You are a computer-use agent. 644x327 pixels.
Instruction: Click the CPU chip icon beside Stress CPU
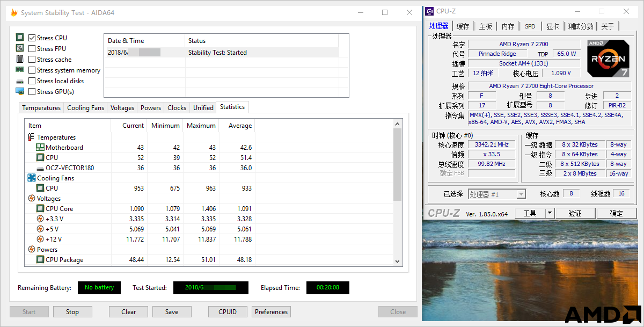point(20,38)
